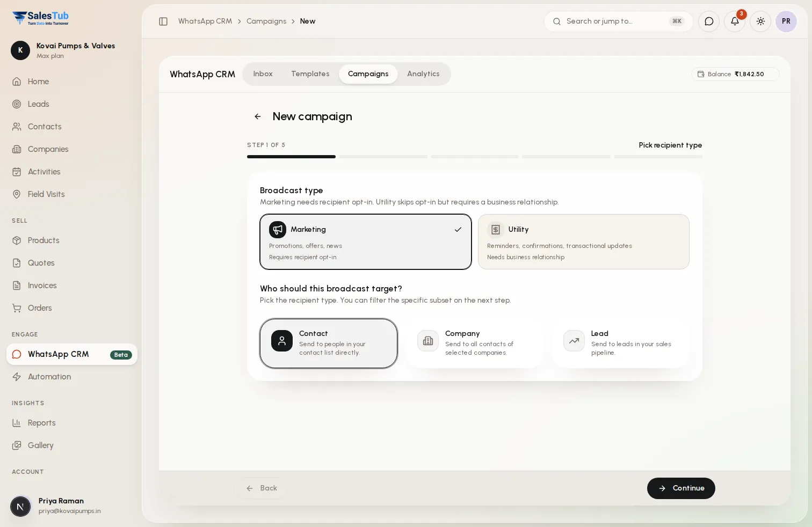Click the second progress step segment
Screen dimensions: 812x527
tap(383, 157)
